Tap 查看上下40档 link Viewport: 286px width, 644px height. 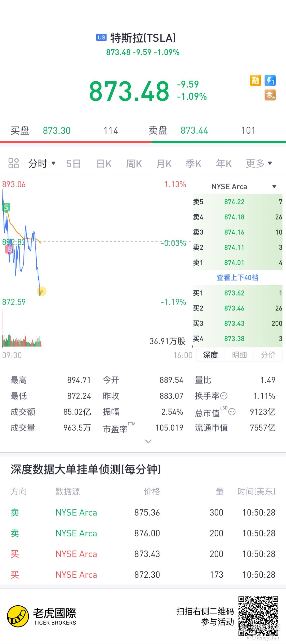click(237, 277)
